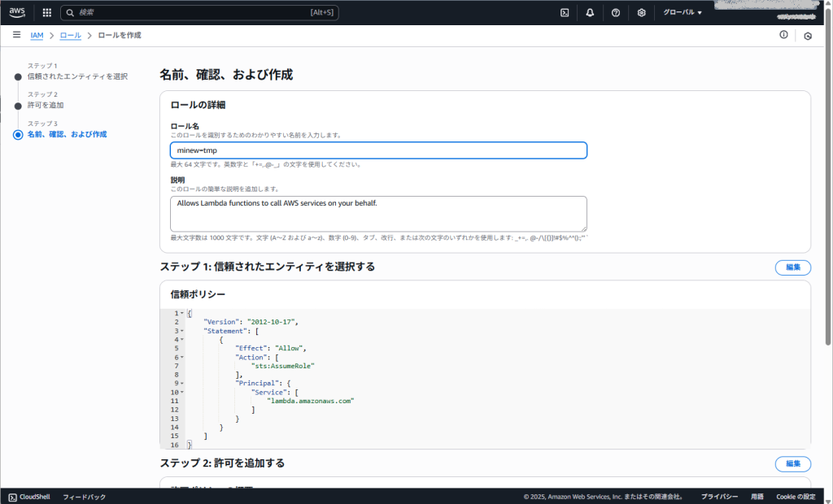833x504 pixels.
Task: Click 編集 button for Step 2
Action: tap(792, 463)
